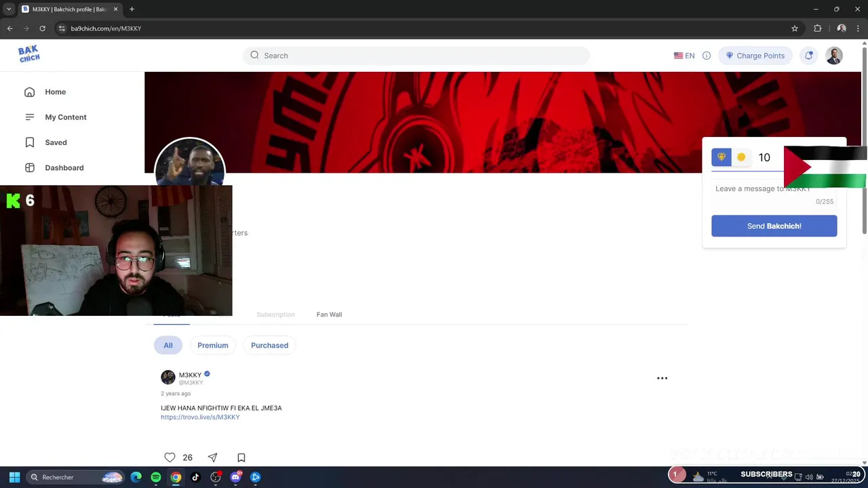The height and width of the screenshot is (488, 868).
Task: Open Discord from the taskbar
Action: pyautogui.click(x=235, y=477)
